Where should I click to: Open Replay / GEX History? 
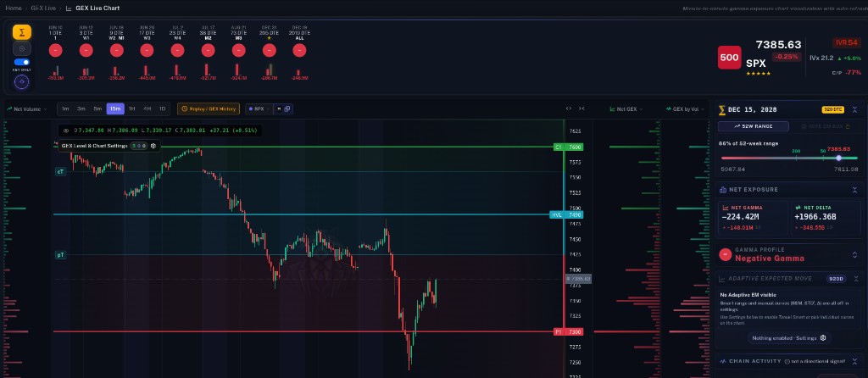tap(209, 109)
